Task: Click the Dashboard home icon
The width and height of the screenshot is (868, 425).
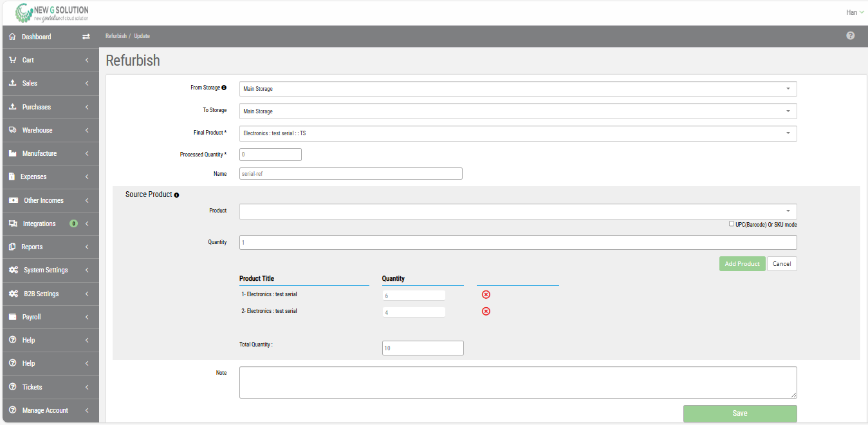Action: (12, 37)
